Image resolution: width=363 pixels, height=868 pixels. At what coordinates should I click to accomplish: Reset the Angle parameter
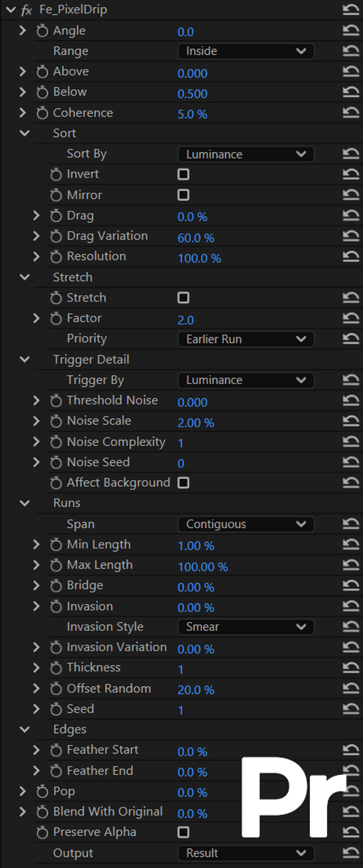pos(351,31)
